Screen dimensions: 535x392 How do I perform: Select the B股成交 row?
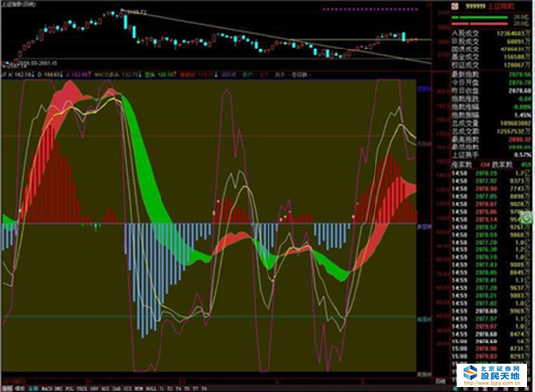click(491, 41)
